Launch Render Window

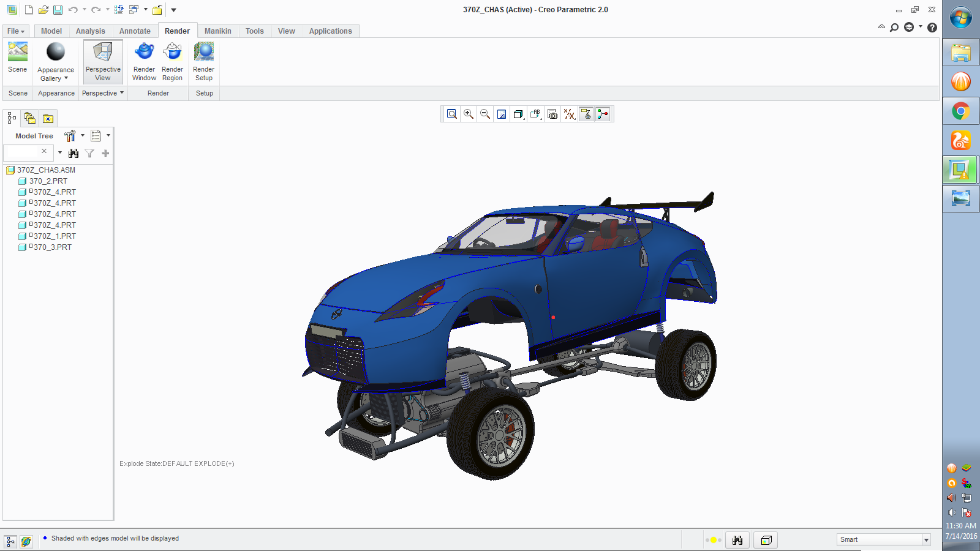(144, 61)
